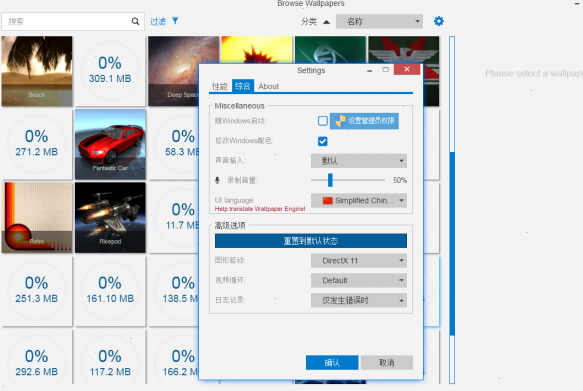Image resolution: width=583 pixels, height=391 pixels.
Task: Click Help translate Wallpaper Engine link
Action: 260,209
